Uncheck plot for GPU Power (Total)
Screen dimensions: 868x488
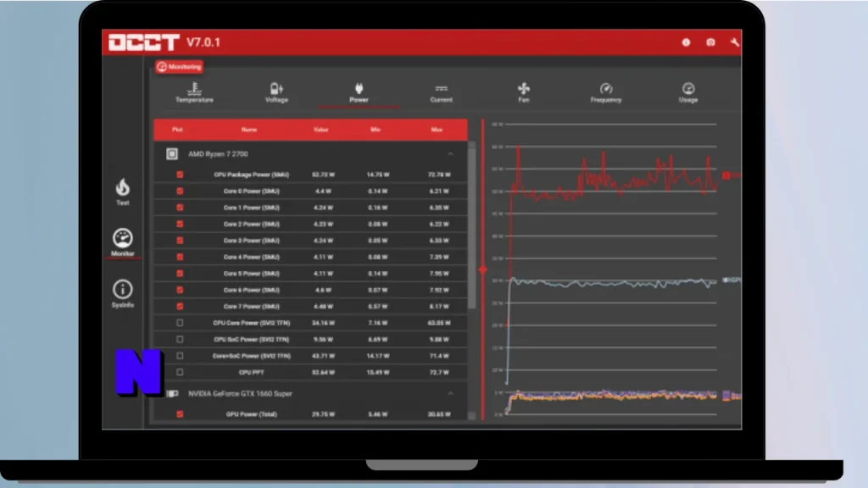[180, 413]
